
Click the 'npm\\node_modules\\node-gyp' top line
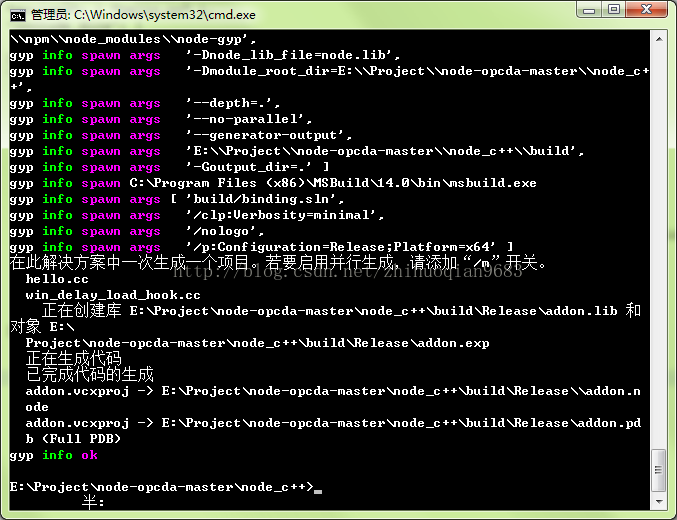[133, 39]
